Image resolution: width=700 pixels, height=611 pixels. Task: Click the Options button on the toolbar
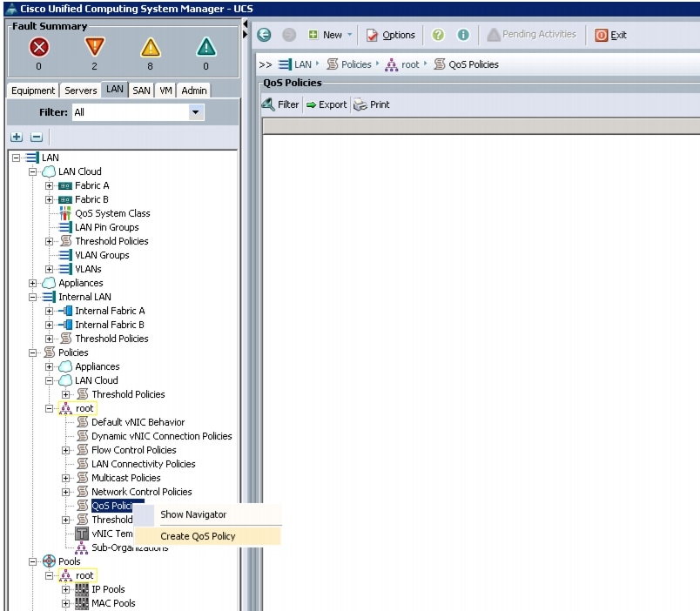[x=391, y=35]
